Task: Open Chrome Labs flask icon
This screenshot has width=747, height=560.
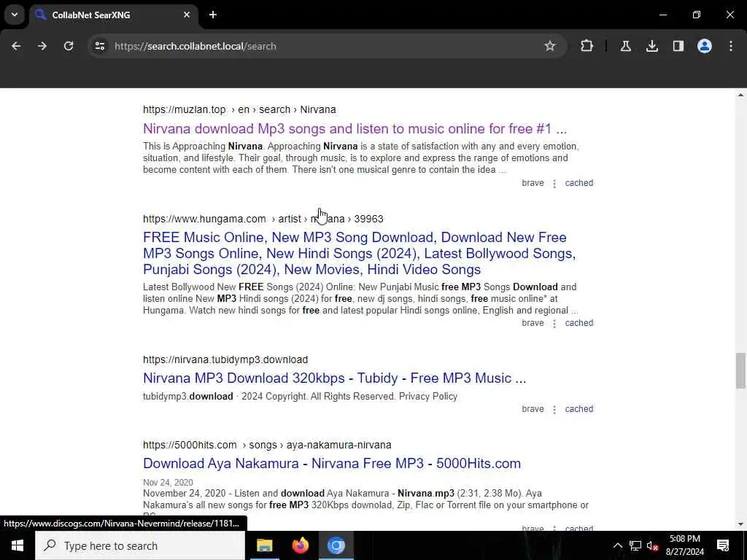Action: click(x=625, y=46)
